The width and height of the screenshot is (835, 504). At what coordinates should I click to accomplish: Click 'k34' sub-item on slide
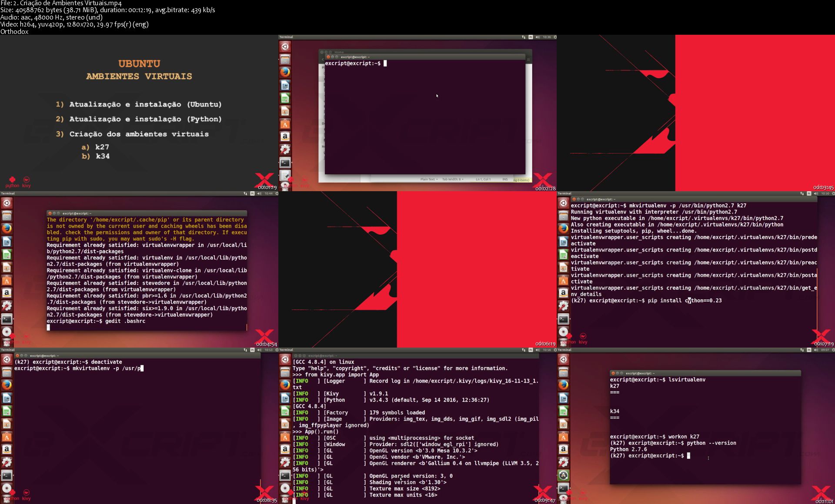pyautogui.click(x=103, y=156)
